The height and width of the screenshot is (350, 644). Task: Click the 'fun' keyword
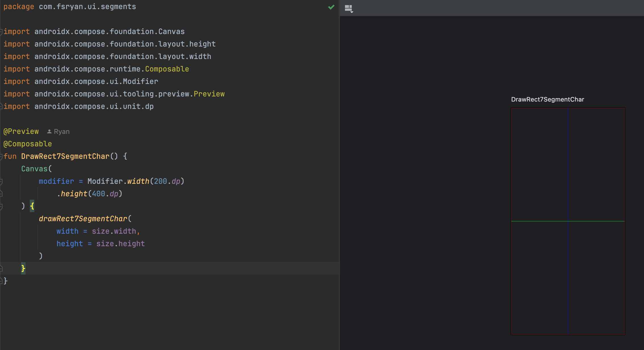tap(10, 156)
